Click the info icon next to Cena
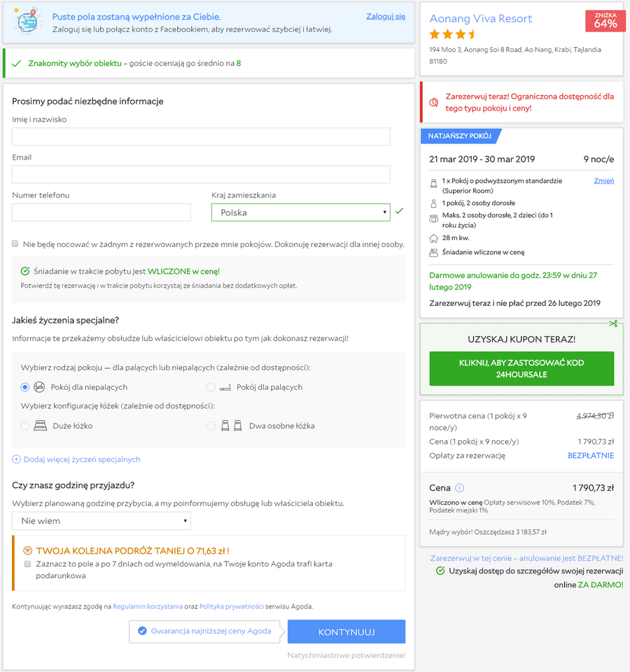630x672 pixels. click(459, 488)
